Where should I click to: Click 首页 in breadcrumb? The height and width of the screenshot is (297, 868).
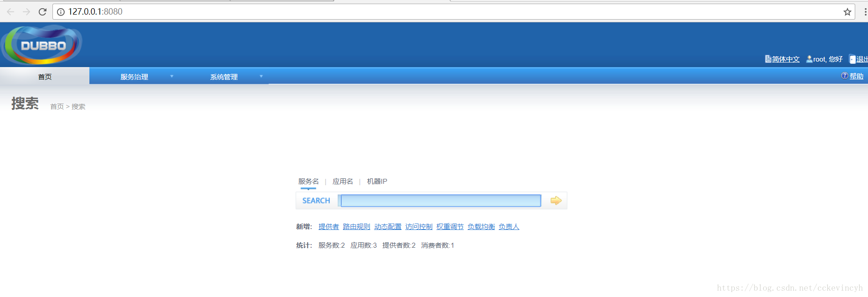(57, 106)
